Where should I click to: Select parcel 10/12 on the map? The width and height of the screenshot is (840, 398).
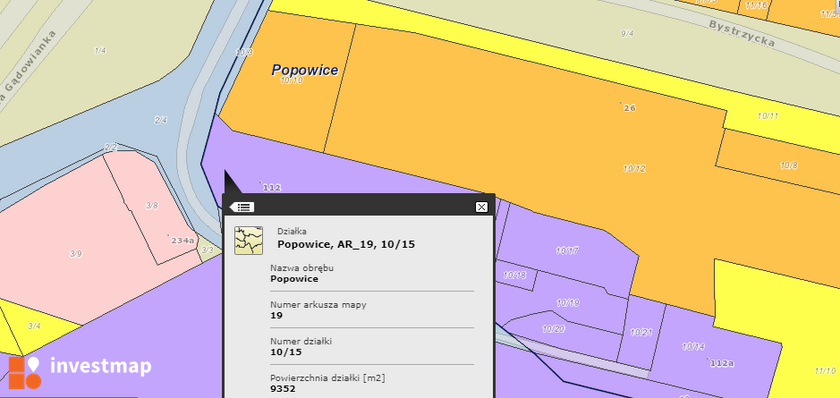coord(634,169)
